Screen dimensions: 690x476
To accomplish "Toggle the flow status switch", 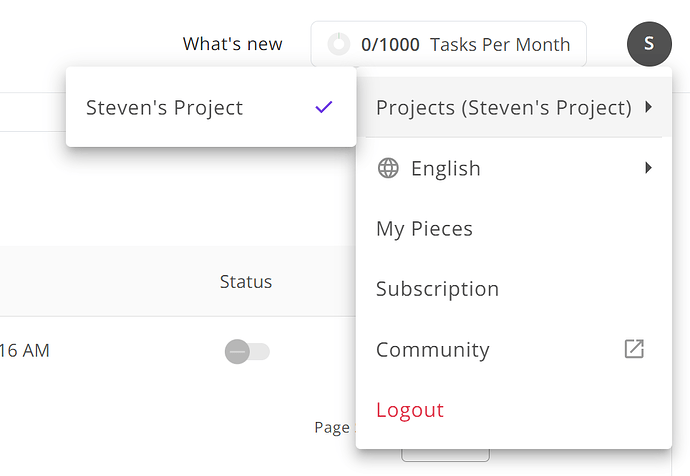I will pyautogui.click(x=247, y=351).
